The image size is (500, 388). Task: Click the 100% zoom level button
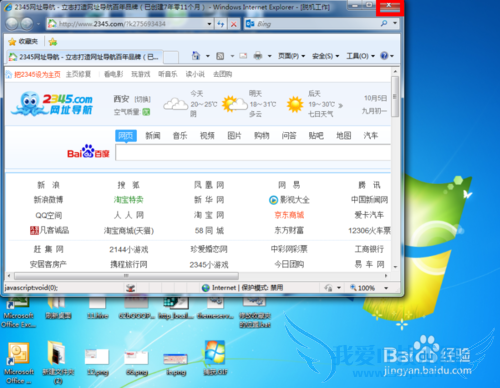(x=362, y=288)
